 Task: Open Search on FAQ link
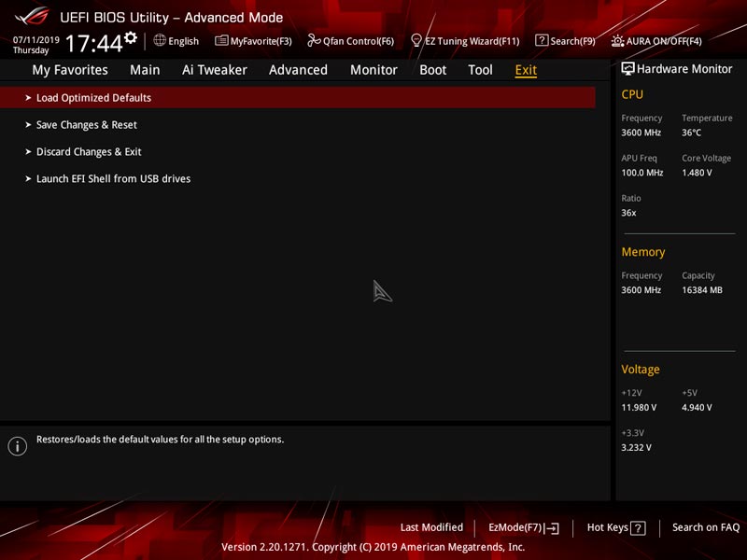(706, 527)
